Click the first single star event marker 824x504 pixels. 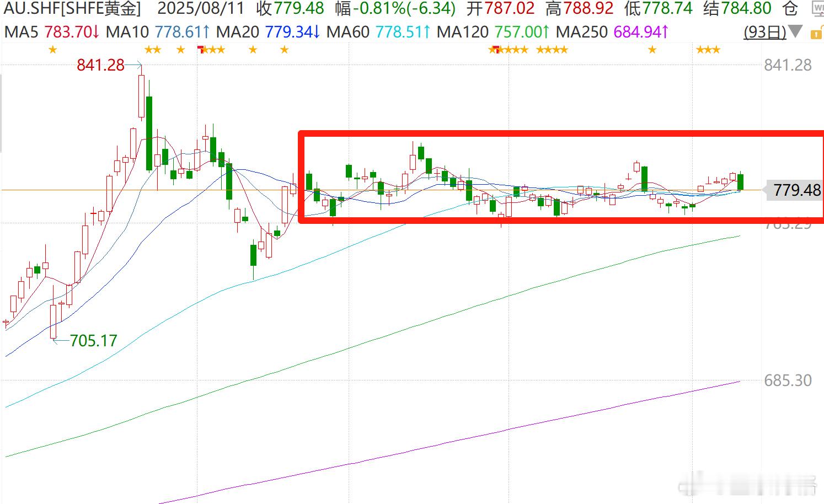pos(52,50)
